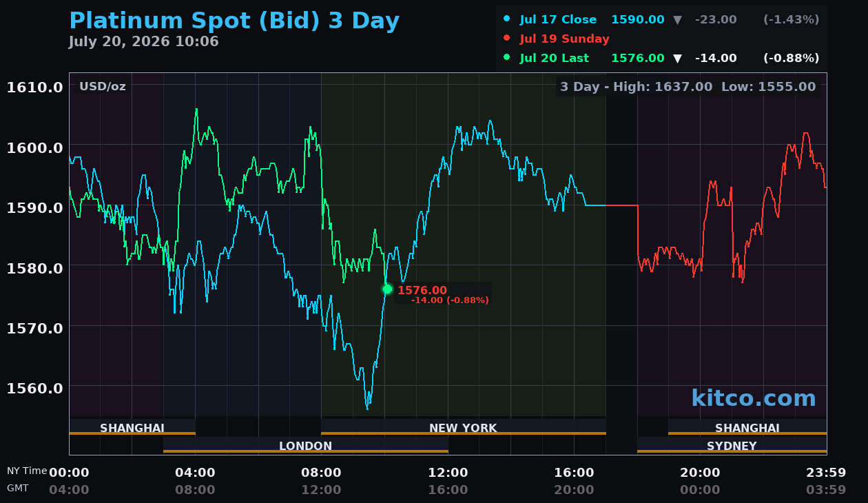
Task: Click the 12:00 NY time tick
Action: coord(448,473)
